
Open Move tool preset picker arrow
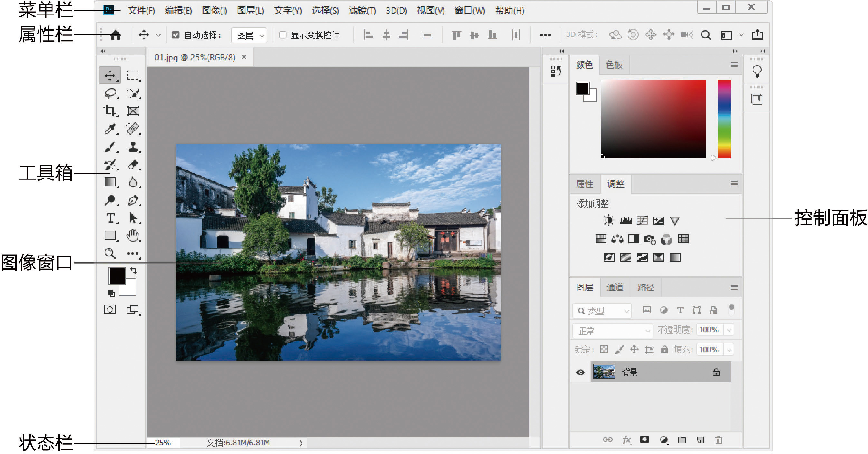[x=158, y=35]
